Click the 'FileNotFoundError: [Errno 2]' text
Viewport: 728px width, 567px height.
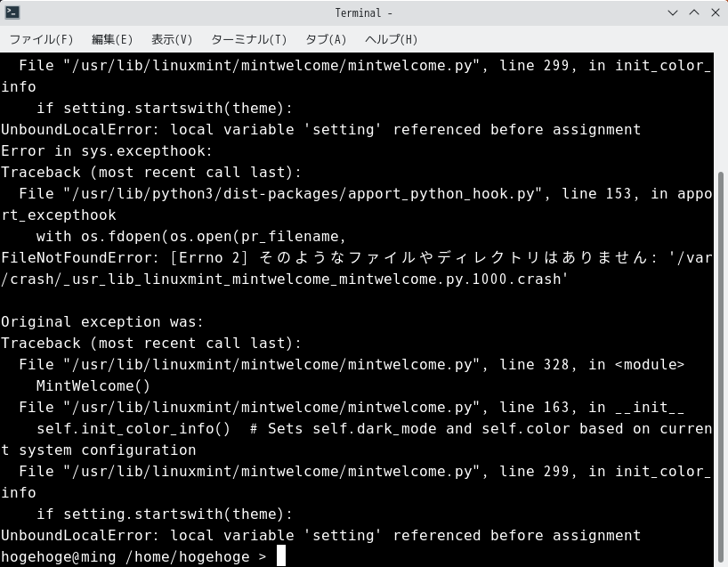[125, 258]
